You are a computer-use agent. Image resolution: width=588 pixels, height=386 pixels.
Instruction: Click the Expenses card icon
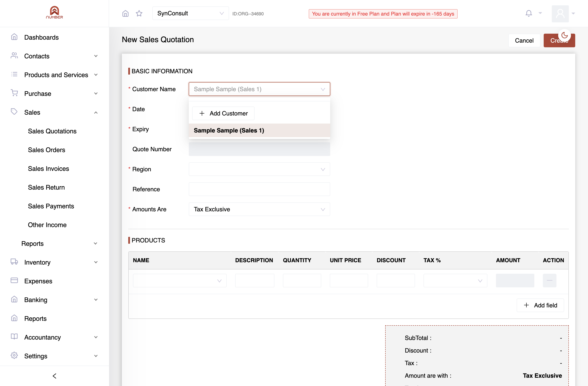point(14,281)
